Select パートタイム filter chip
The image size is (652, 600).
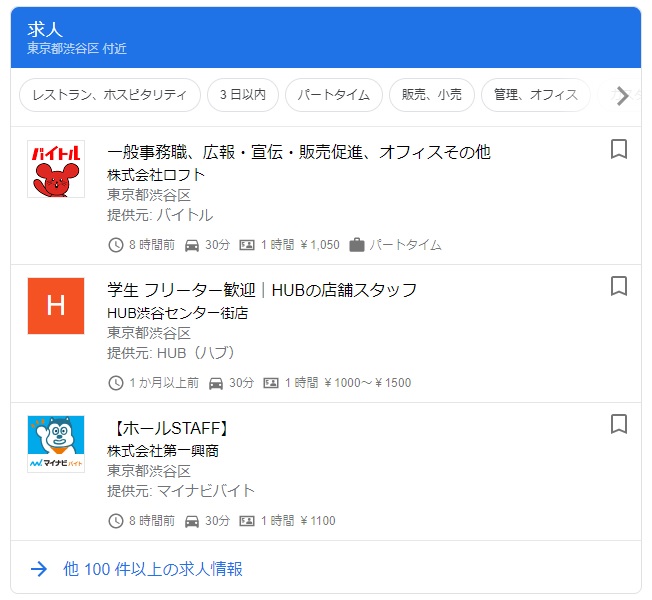pyautogui.click(x=333, y=95)
